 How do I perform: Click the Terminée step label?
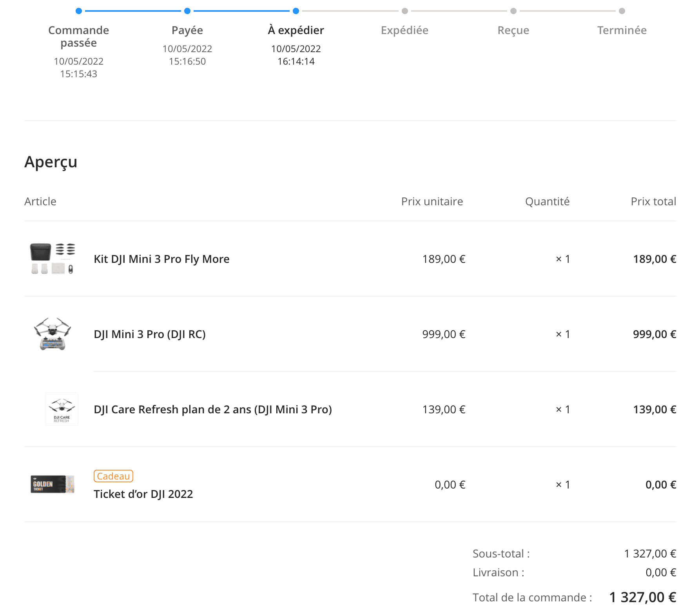coord(622,30)
